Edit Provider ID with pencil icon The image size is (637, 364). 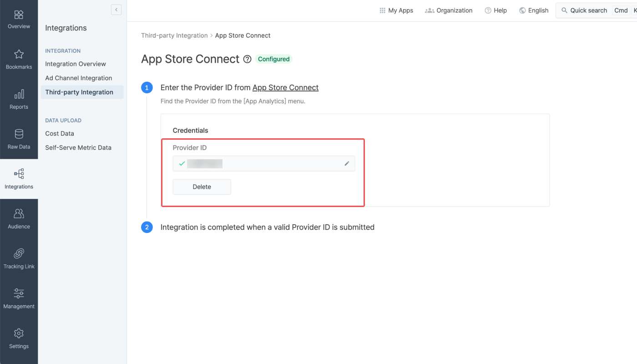[347, 163]
